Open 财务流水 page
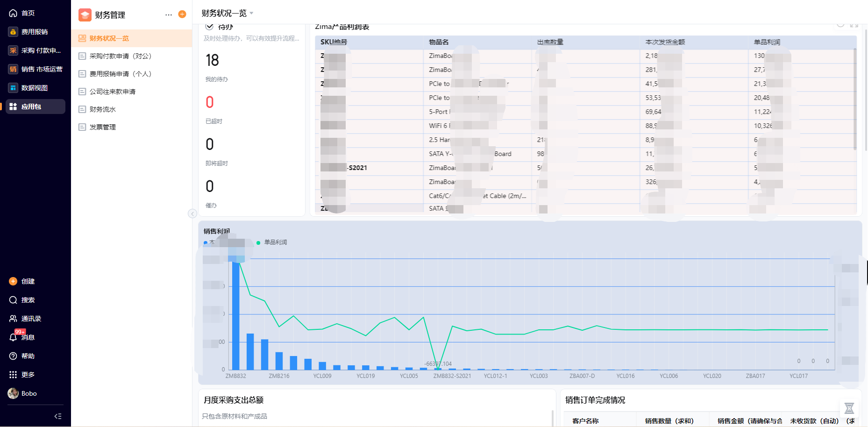Image resolution: width=868 pixels, height=427 pixels. point(132,109)
